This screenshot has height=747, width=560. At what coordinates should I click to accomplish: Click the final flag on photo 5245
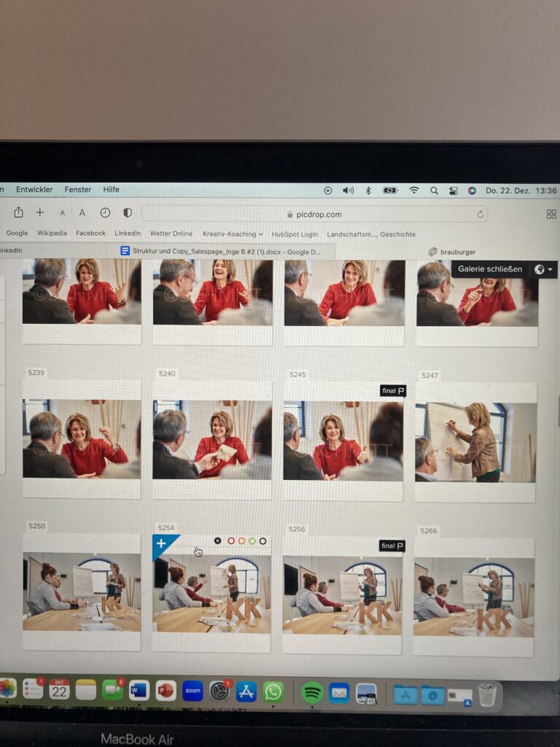pos(393,391)
